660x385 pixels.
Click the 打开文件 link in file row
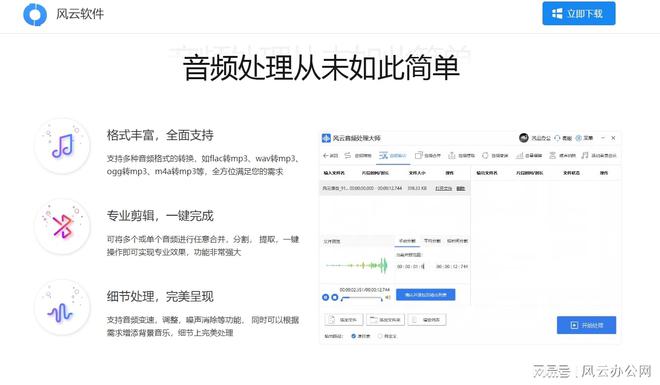[x=443, y=189]
